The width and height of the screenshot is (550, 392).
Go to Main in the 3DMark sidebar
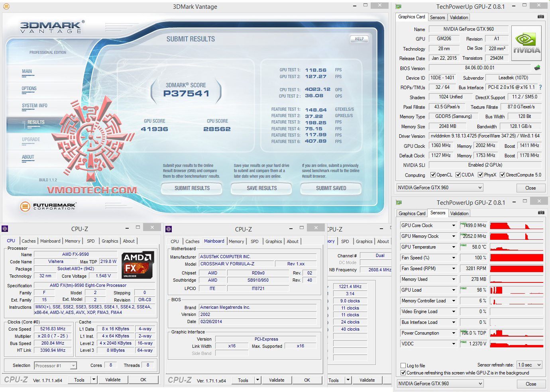click(x=27, y=71)
